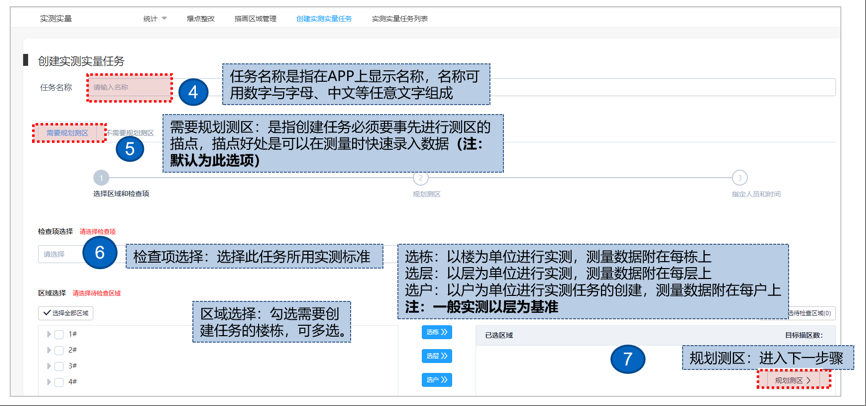The image size is (866, 406).
Task: Click step 1 选择区域和检查项 circle
Action: click(x=101, y=178)
